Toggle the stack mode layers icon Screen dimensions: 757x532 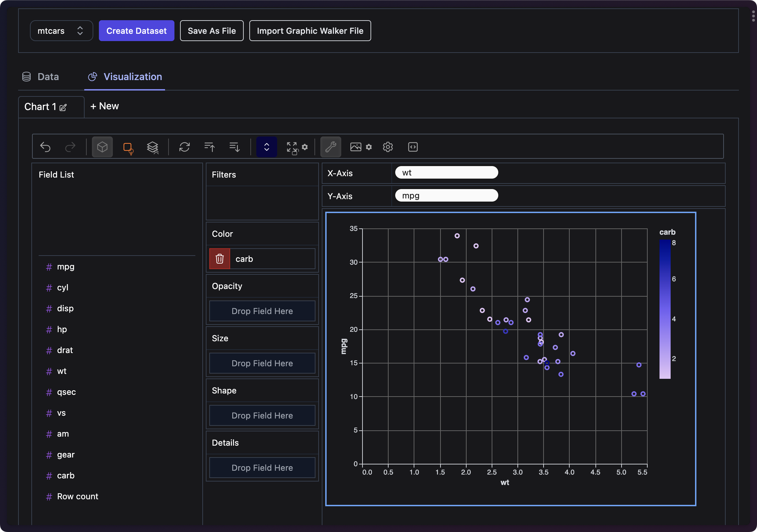point(153,147)
